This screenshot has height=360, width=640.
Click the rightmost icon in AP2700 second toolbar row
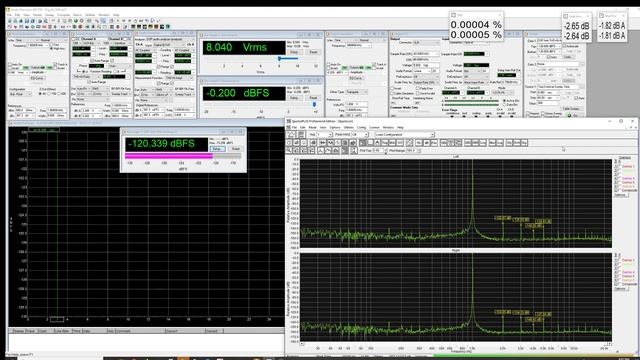point(168,27)
